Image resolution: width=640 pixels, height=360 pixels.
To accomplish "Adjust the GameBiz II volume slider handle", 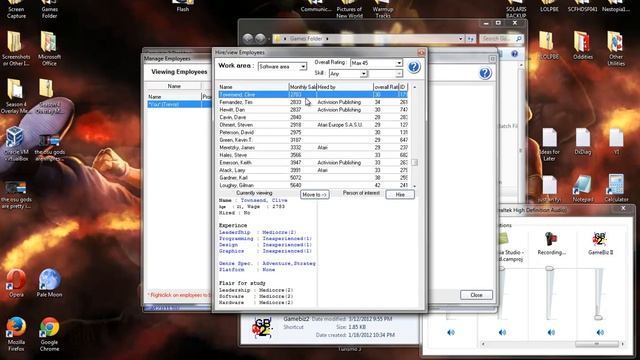I will (598, 317).
